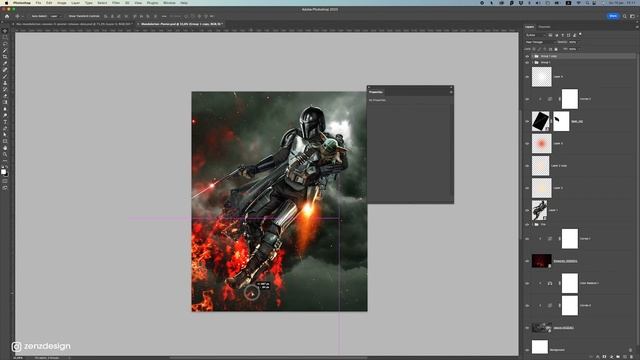This screenshot has width=640, height=360.
Task: Click the Curves 1 layer mask thumbnail
Action: (569, 238)
